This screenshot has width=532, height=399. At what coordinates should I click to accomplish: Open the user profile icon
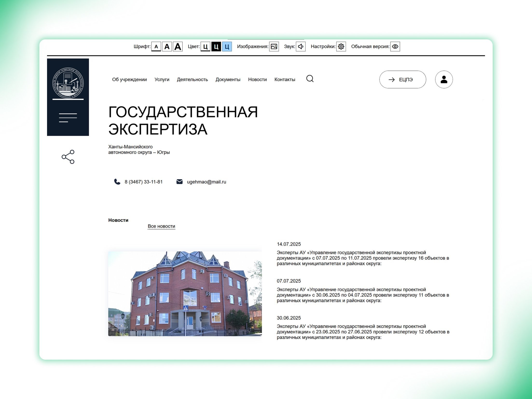click(444, 79)
